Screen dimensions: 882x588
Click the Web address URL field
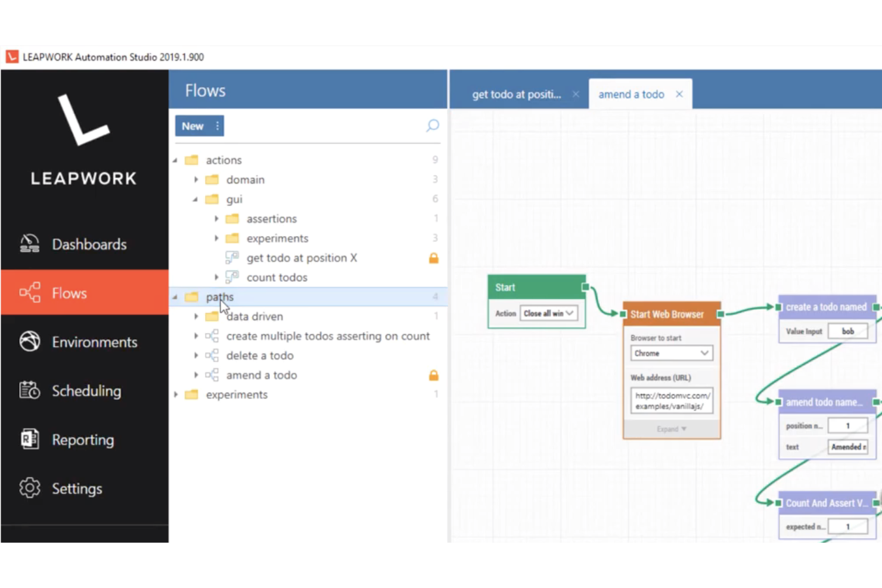click(x=672, y=401)
